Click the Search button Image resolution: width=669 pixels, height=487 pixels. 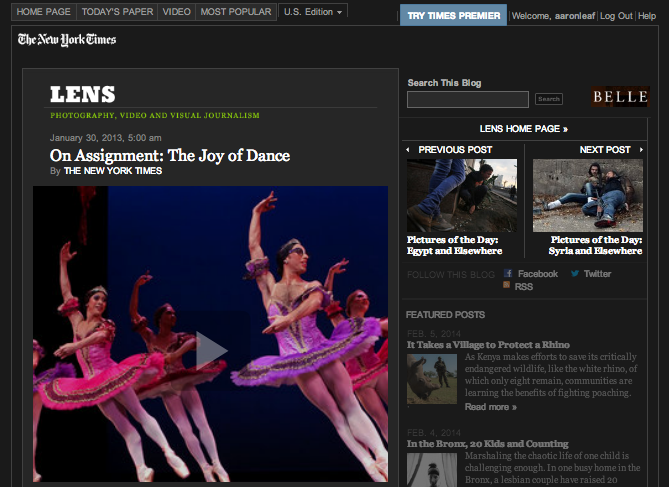[x=549, y=99]
